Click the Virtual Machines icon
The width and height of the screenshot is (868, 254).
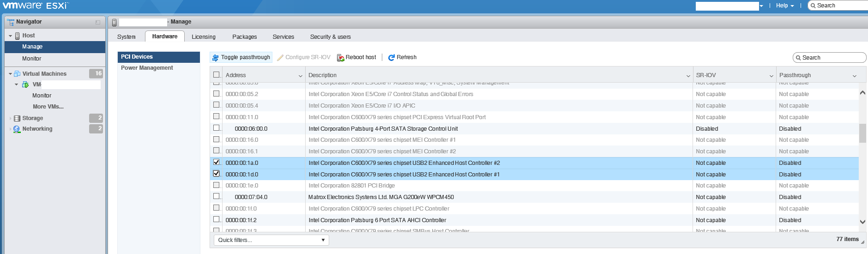tap(17, 74)
